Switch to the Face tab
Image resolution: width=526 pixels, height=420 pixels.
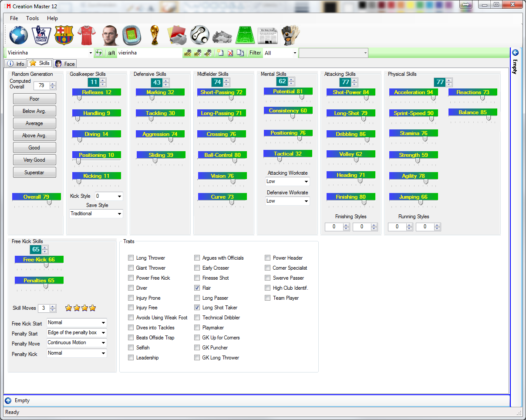(65, 64)
